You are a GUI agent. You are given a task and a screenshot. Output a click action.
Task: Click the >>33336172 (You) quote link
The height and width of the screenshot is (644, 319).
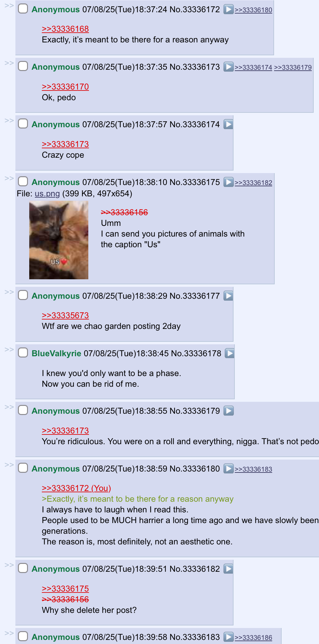coord(76,488)
